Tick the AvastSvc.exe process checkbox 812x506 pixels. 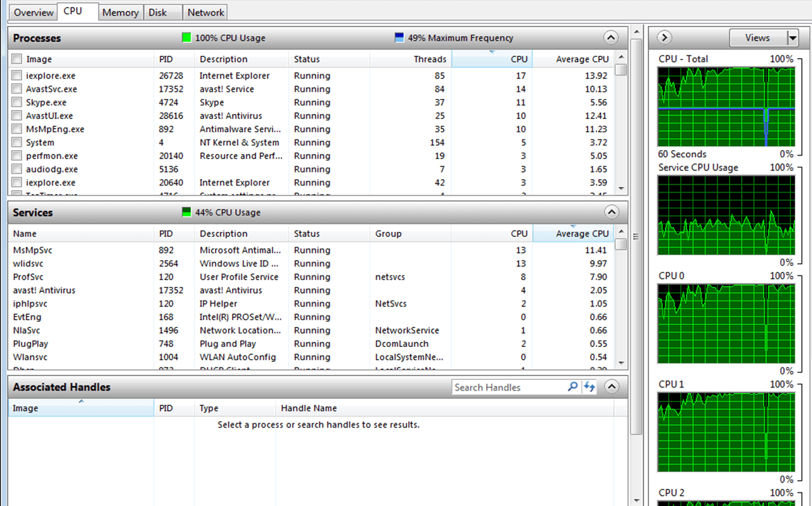(17, 89)
